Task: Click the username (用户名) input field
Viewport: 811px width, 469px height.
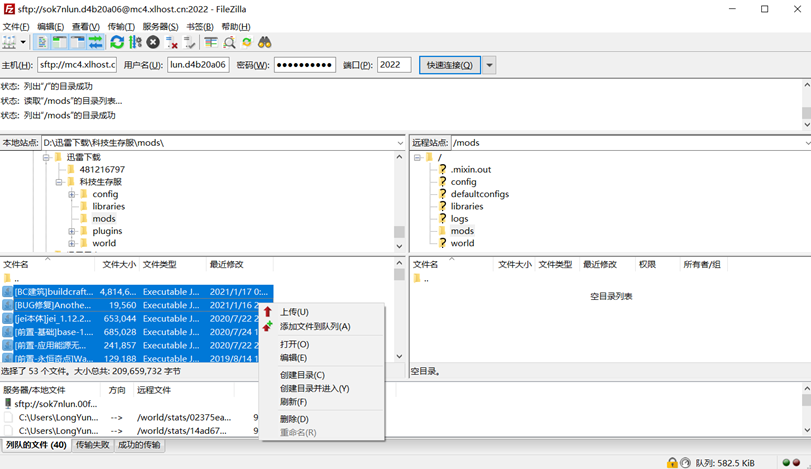Action: [198, 65]
